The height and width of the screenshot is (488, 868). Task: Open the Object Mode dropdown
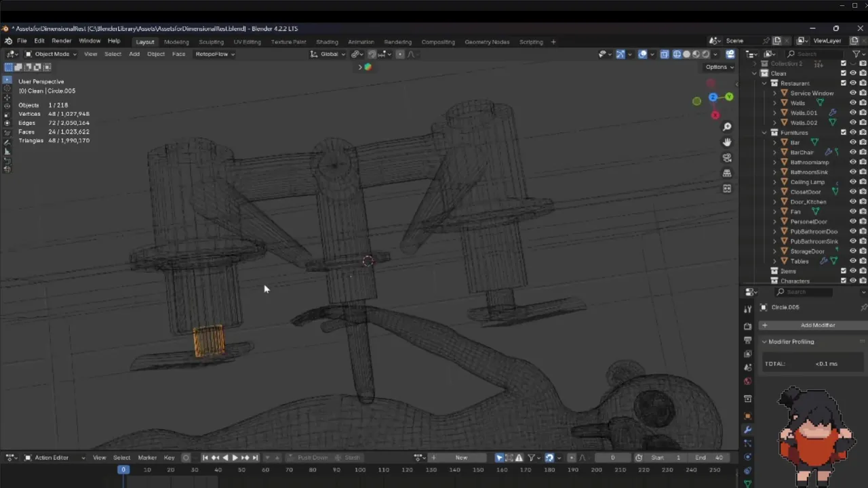coord(52,54)
